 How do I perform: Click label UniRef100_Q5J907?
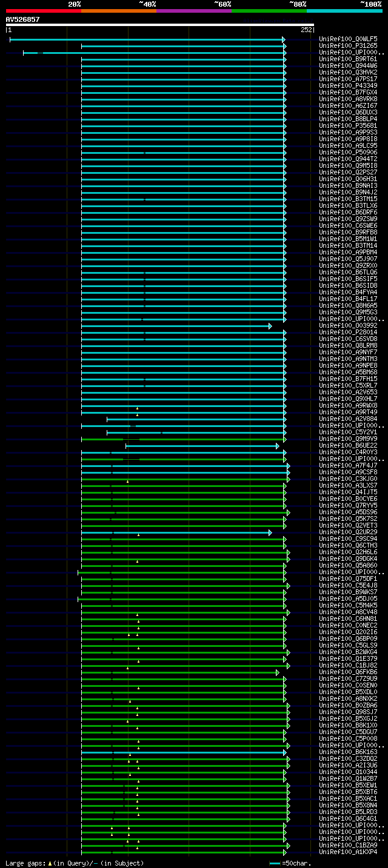click(x=348, y=259)
